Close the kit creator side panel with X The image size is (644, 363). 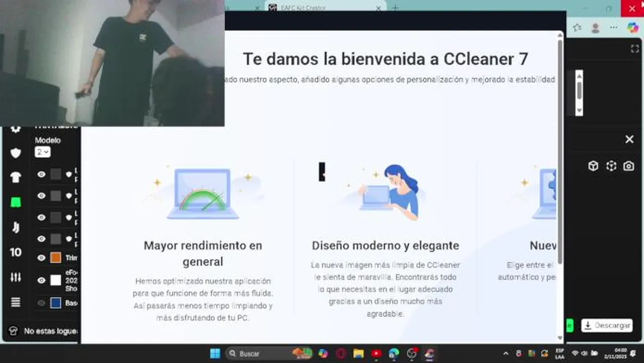pyautogui.click(x=629, y=139)
